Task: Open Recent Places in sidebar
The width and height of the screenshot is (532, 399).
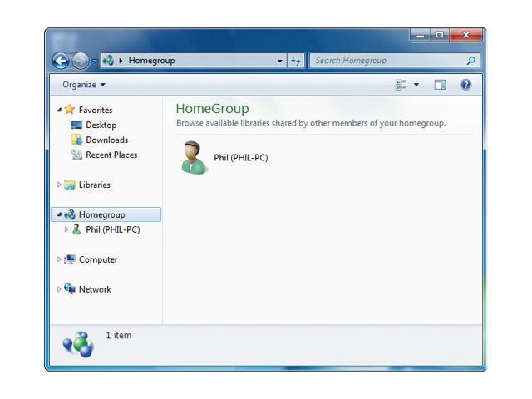Action: point(111,155)
